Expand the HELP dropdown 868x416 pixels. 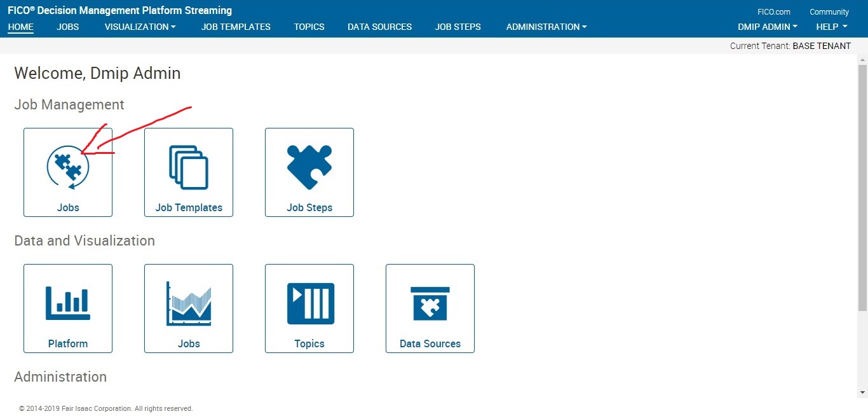(x=831, y=27)
